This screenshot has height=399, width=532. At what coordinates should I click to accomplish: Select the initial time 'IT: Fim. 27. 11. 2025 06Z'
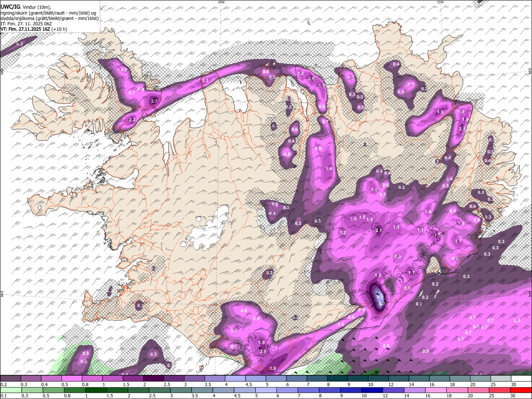coord(26,24)
